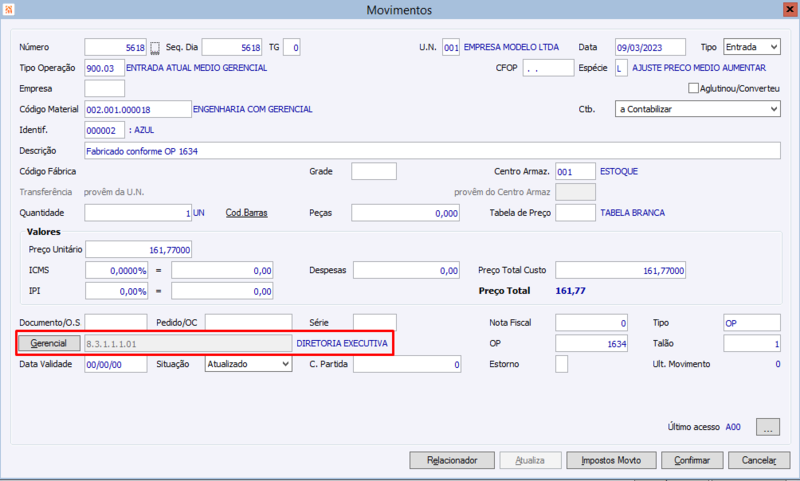Click the ellipsis button next to Último acesso
Image resolution: width=800 pixels, height=481 pixels.
point(768,427)
